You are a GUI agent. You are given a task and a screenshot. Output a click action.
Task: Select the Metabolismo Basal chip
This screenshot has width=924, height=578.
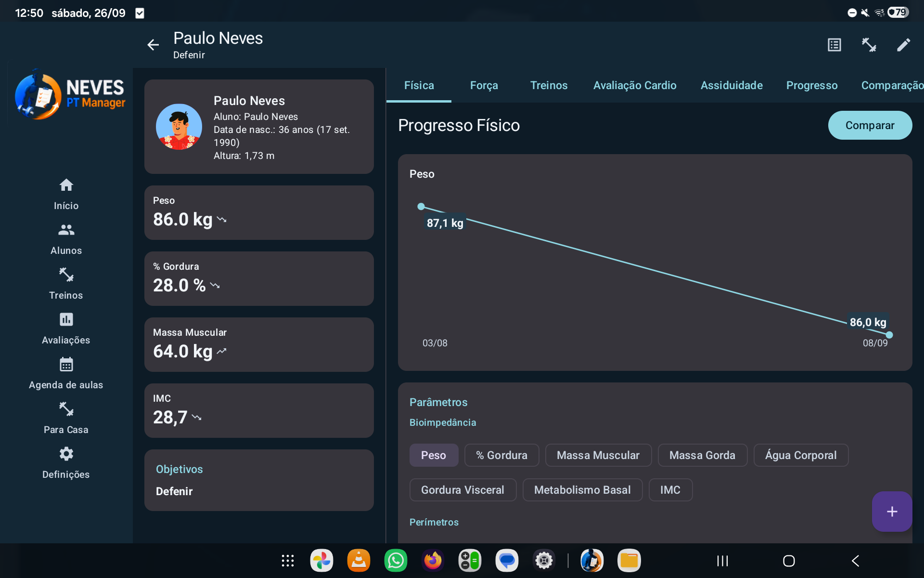(x=582, y=490)
